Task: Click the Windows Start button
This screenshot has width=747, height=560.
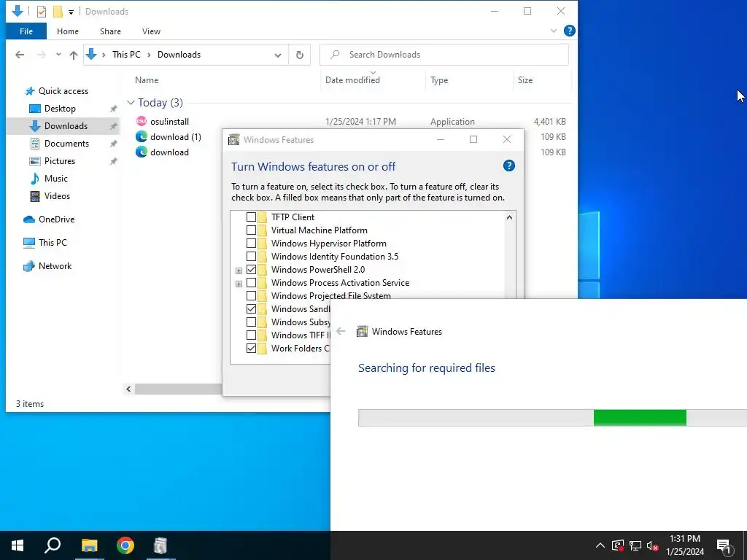Action: (18, 545)
